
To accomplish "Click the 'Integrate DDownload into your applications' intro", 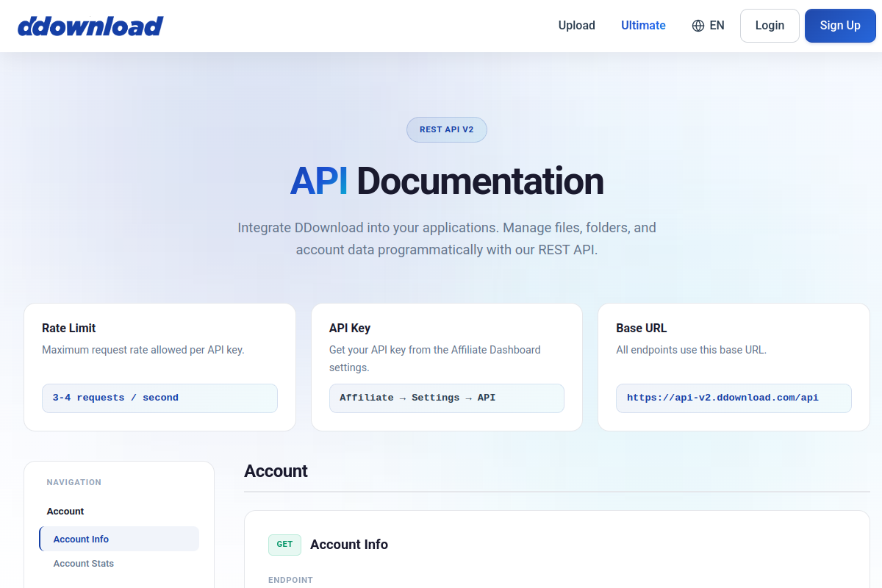I will coord(447,239).
